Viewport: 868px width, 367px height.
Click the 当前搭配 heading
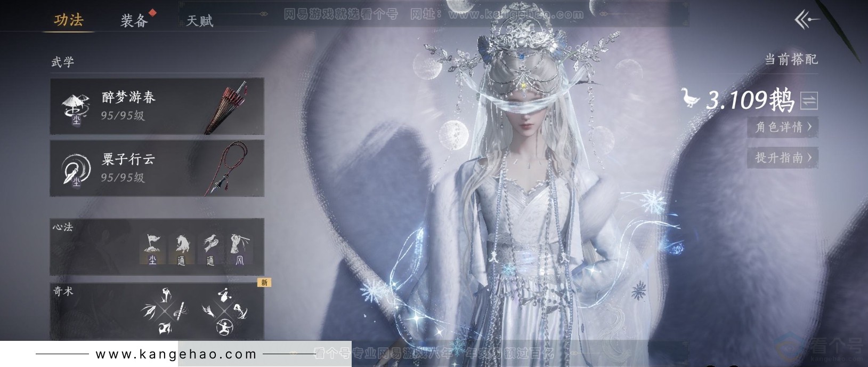pyautogui.click(x=791, y=59)
